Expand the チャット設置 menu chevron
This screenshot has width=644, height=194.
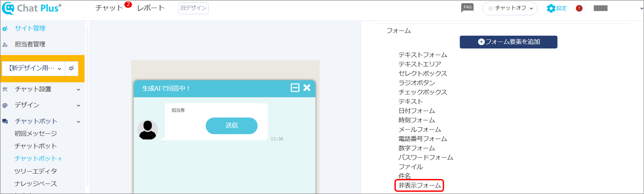click(78, 89)
